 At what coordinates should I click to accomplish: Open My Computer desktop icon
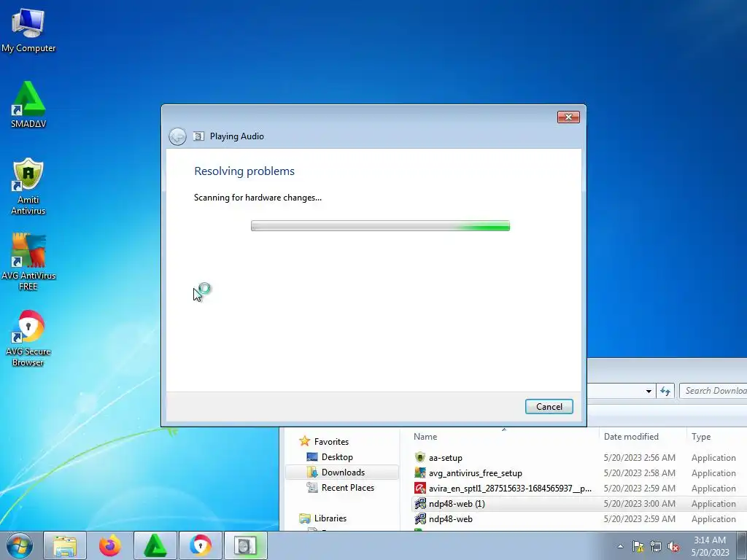[x=28, y=31]
